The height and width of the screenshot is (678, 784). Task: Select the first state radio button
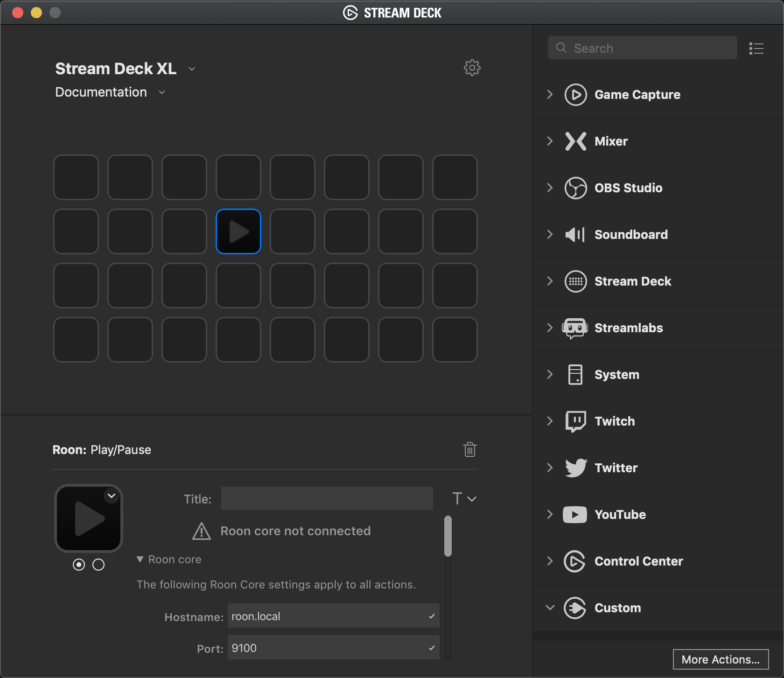pyautogui.click(x=79, y=565)
